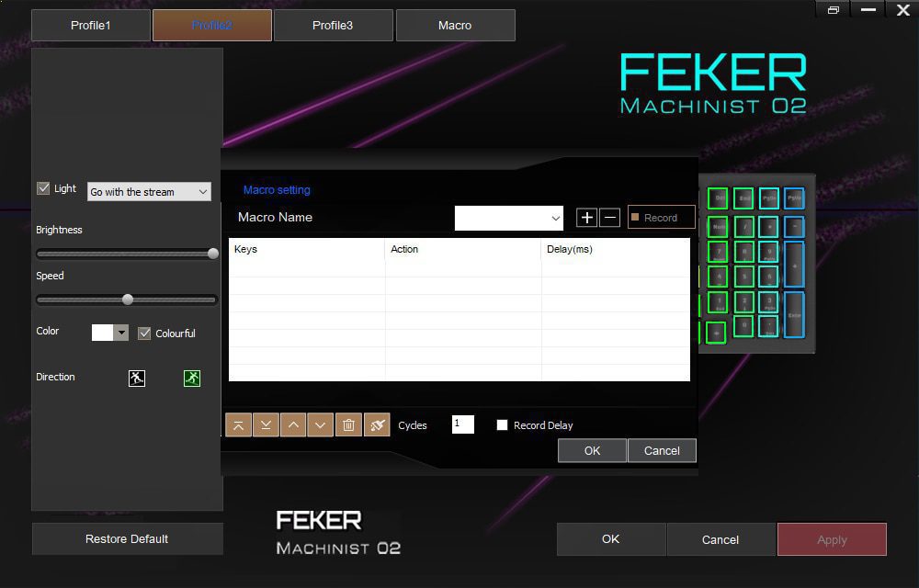Add a new macro with plus button
919x588 pixels.
tap(586, 218)
